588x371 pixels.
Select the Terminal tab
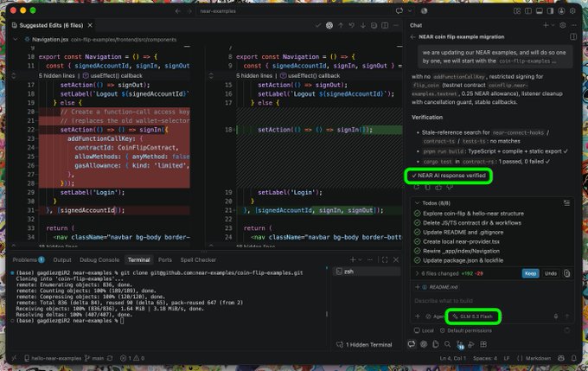coord(138,259)
